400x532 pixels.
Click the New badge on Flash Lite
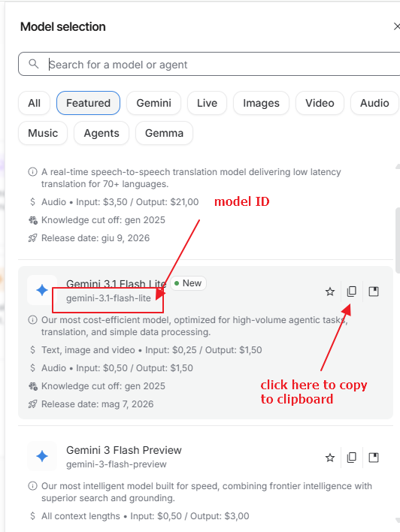point(189,283)
